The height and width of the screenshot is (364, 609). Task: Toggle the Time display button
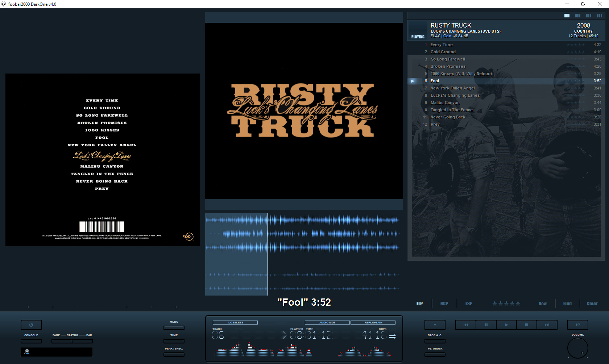pos(174,341)
